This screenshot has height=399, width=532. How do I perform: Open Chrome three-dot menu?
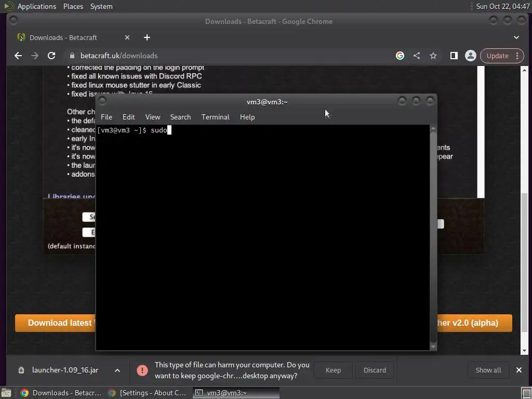click(x=517, y=56)
